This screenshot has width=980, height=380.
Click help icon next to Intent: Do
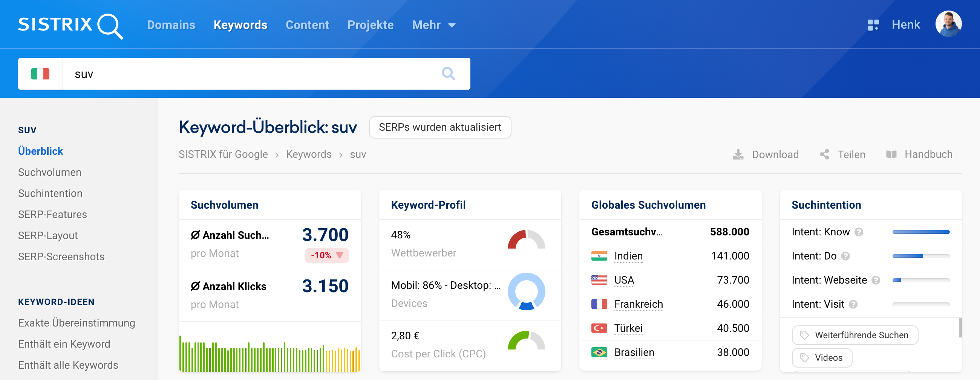click(x=845, y=256)
